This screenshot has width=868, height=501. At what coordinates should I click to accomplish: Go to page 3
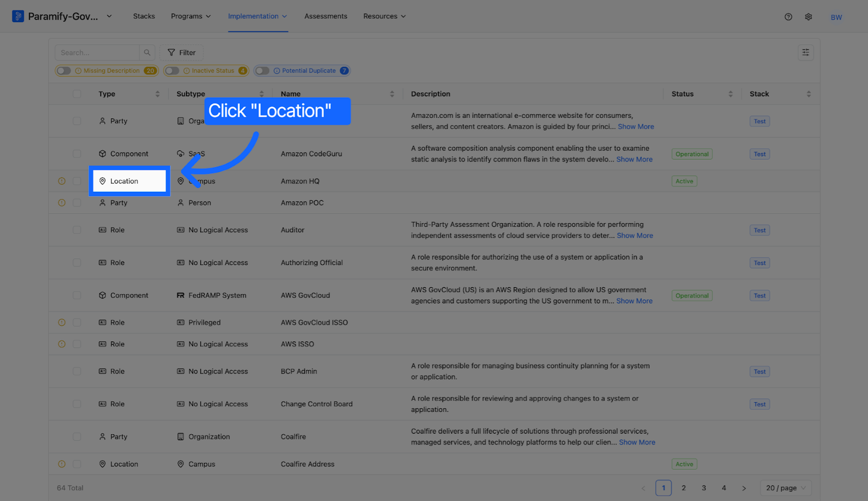click(x=704, y=488)
